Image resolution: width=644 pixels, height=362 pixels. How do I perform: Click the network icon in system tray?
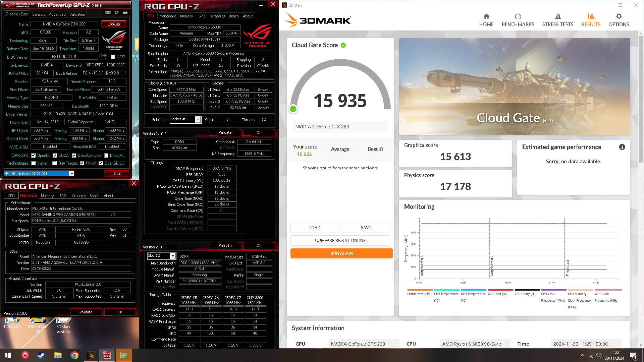tap(591, 355)
